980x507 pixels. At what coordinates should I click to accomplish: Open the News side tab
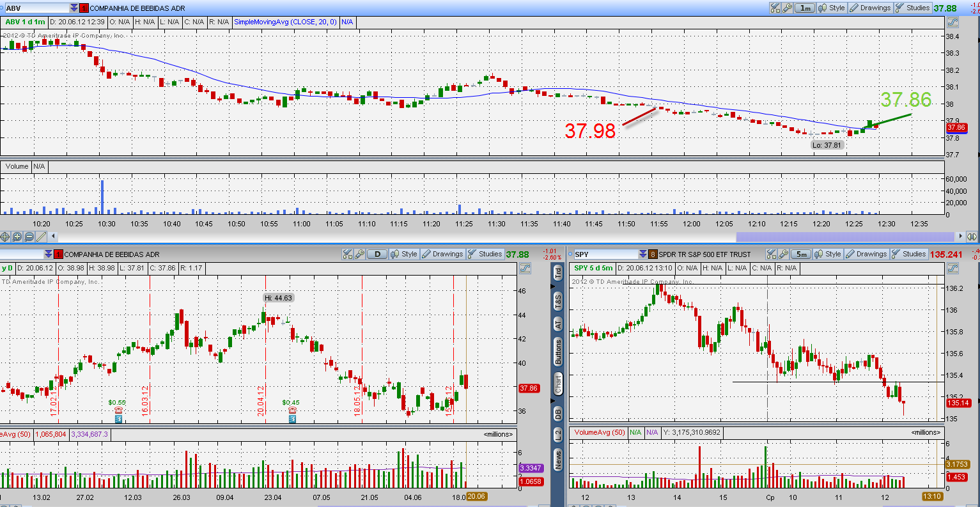558,460
